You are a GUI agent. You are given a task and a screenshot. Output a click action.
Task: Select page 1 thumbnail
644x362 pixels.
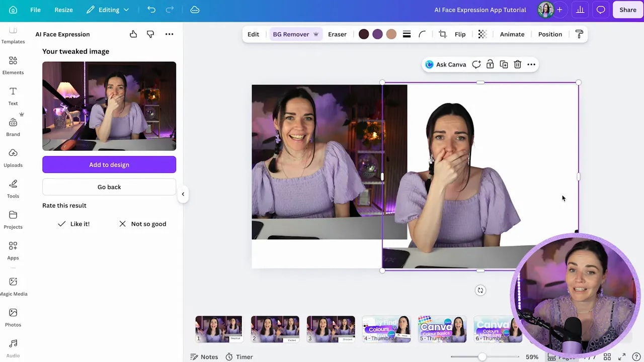[x=219, y=329]
